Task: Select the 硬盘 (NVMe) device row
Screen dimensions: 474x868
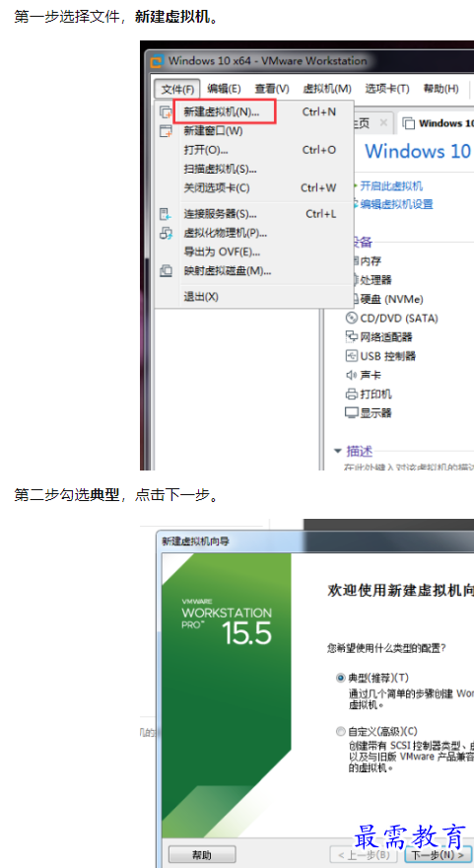Action: click(x=387, y=300)
